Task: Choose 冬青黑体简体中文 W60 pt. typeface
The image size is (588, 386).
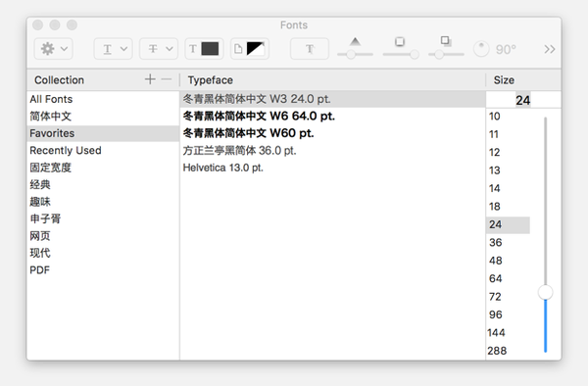Action: coord(332,133)
